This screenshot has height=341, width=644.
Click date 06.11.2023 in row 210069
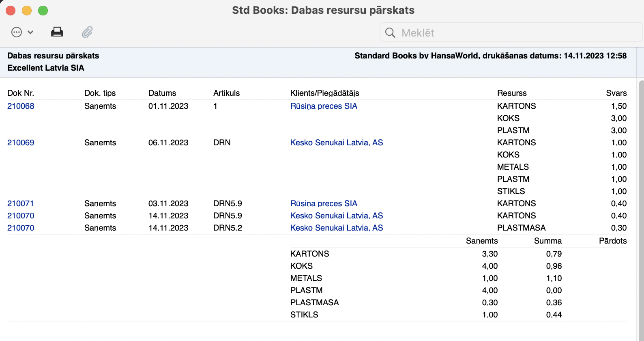[168, 142]
